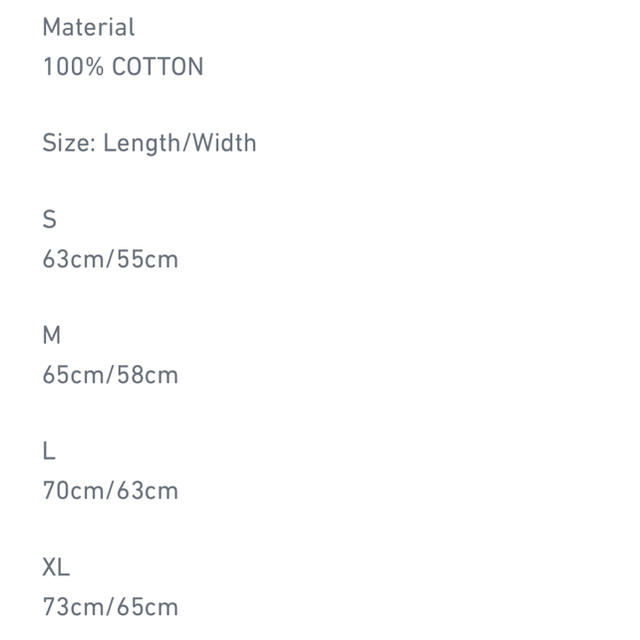Click the S size label

(x=49, y=220)
